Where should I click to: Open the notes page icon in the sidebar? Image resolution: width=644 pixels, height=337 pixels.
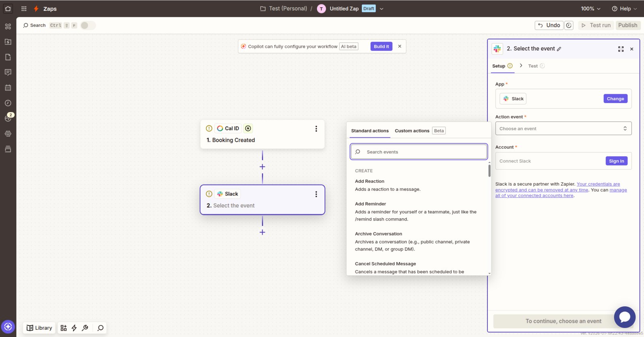pos(8,57)
